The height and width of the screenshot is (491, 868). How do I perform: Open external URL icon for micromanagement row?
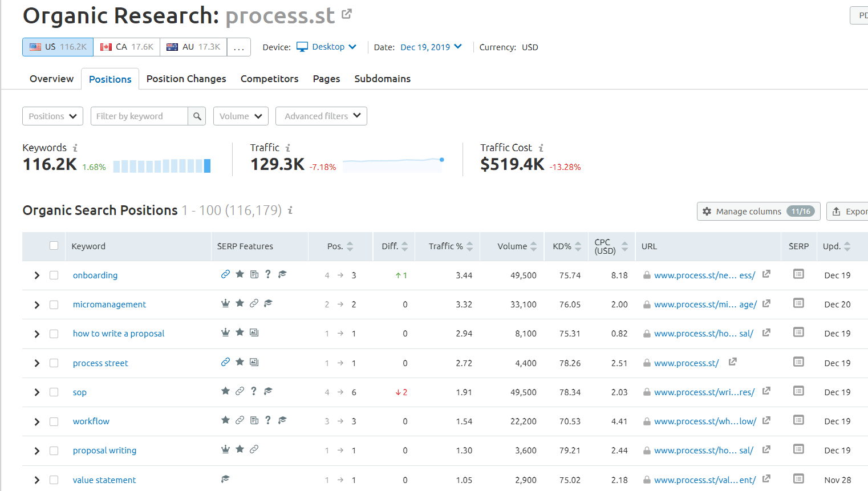click(766, 303)
